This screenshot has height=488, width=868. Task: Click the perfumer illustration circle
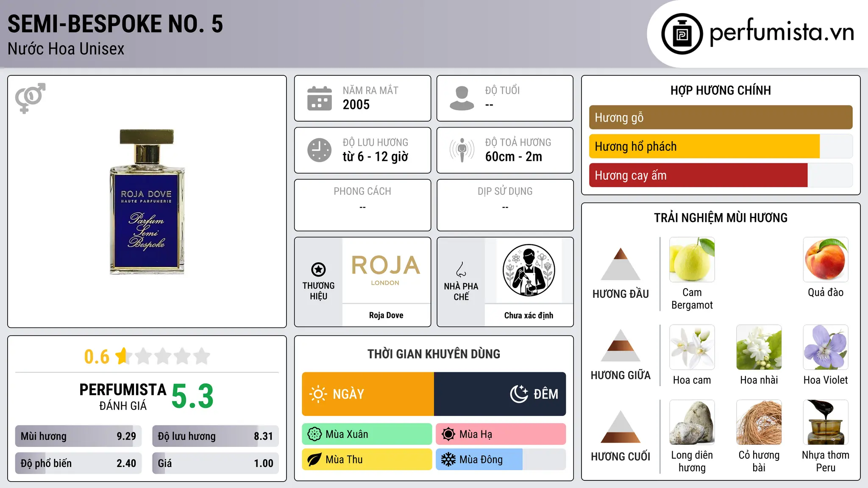click(x=529, y=270)
